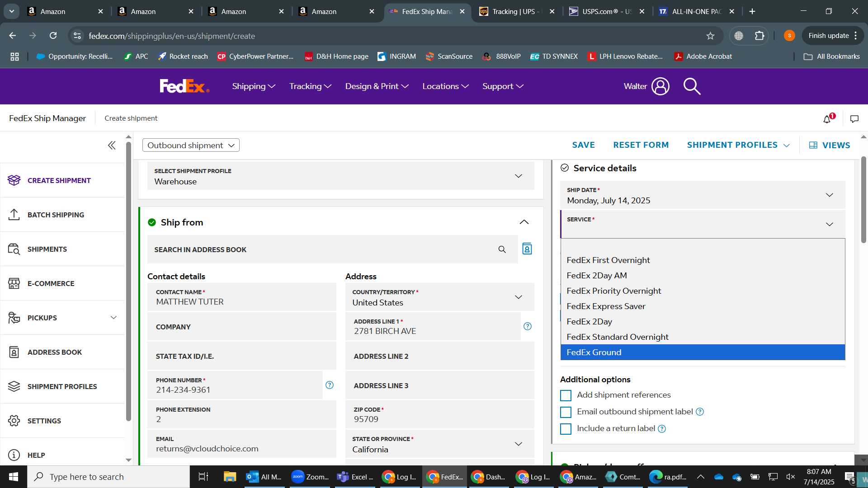
Task: Click the FedEx logo
Action: [184, 86]
